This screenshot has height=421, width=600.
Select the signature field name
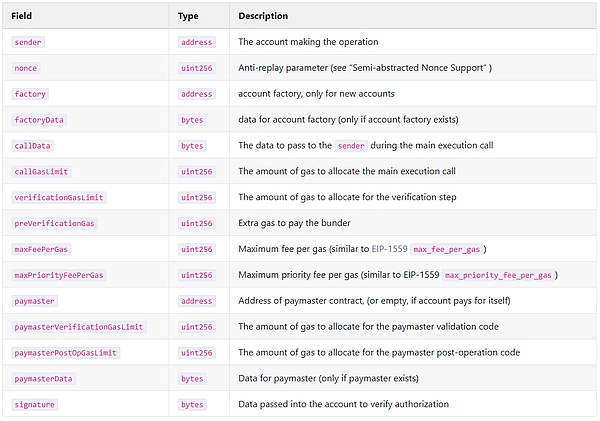click(35, 405)
